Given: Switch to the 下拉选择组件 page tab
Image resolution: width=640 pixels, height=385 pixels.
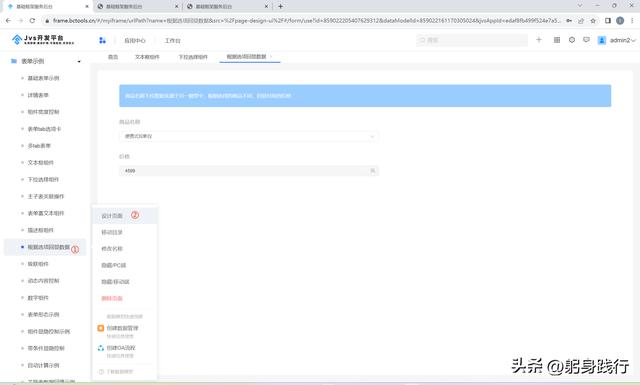Looking at the screenshot, I should coord(193,57).
